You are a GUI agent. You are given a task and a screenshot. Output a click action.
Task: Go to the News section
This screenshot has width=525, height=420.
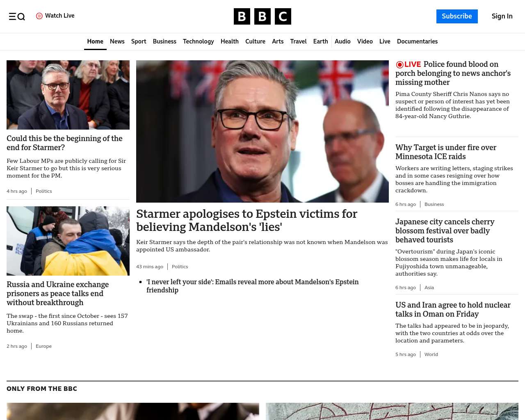[x=117, y=41]
